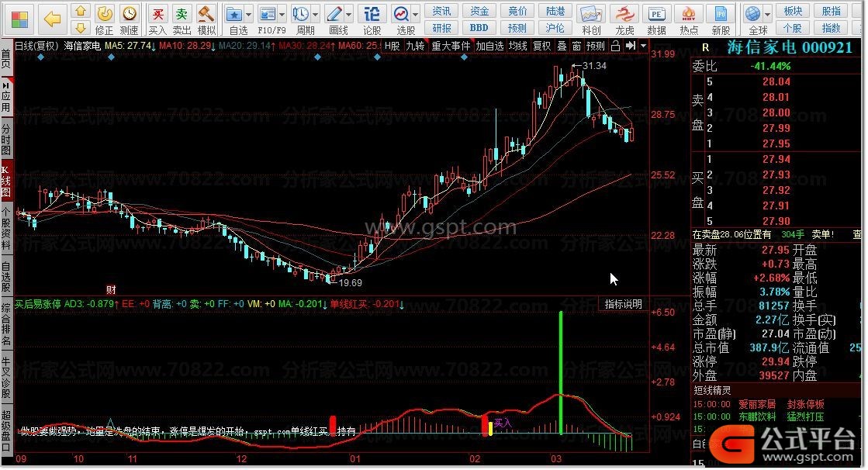Click the BBD button

479,28
